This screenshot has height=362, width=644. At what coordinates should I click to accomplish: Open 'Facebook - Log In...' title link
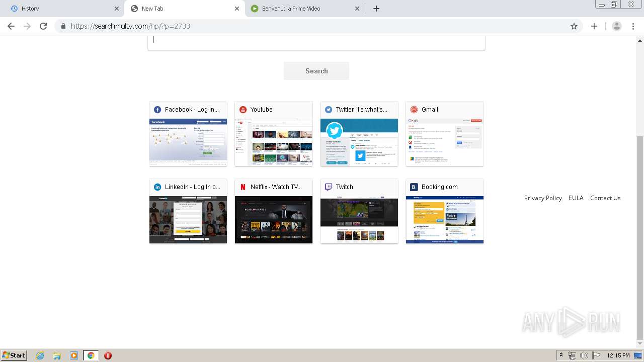[192, 110]
